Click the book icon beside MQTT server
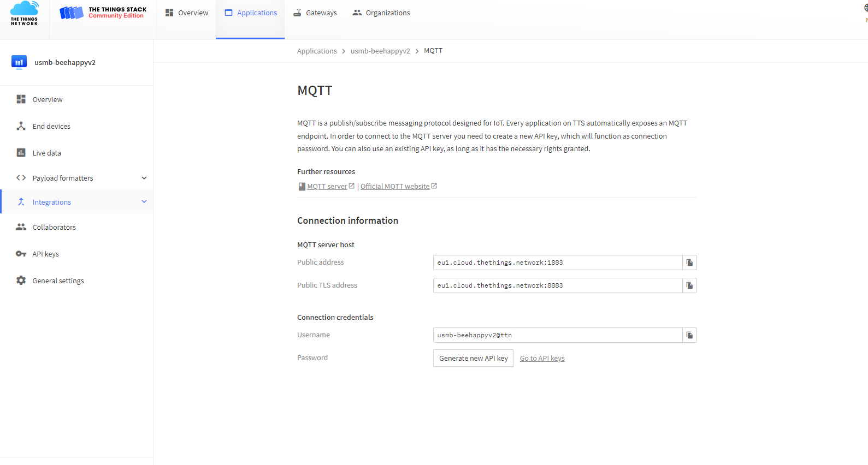This screenshot has width=868, height=465. tap(302, 187)
